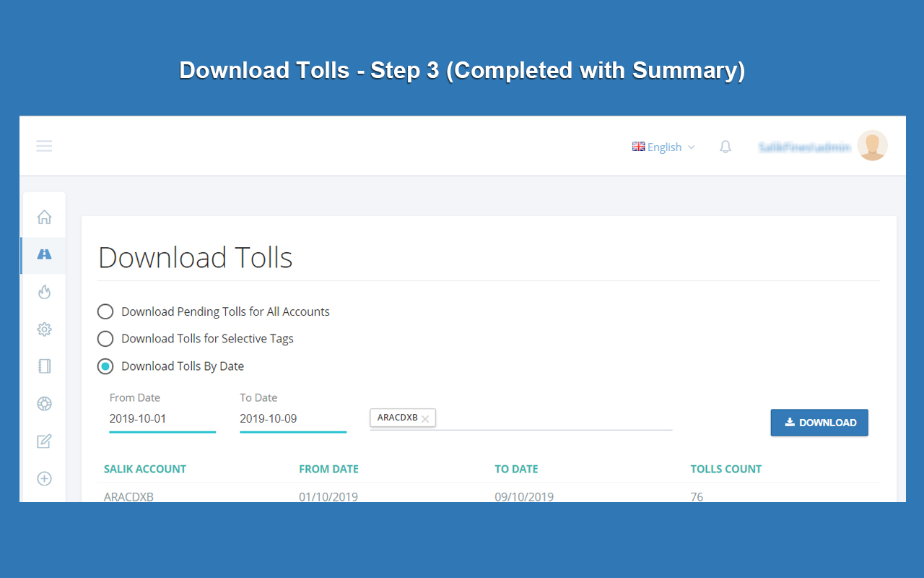Choose Download Tolls for Selective Tags
The height and width of the screenshot is (578, 924).
[105, 338]
